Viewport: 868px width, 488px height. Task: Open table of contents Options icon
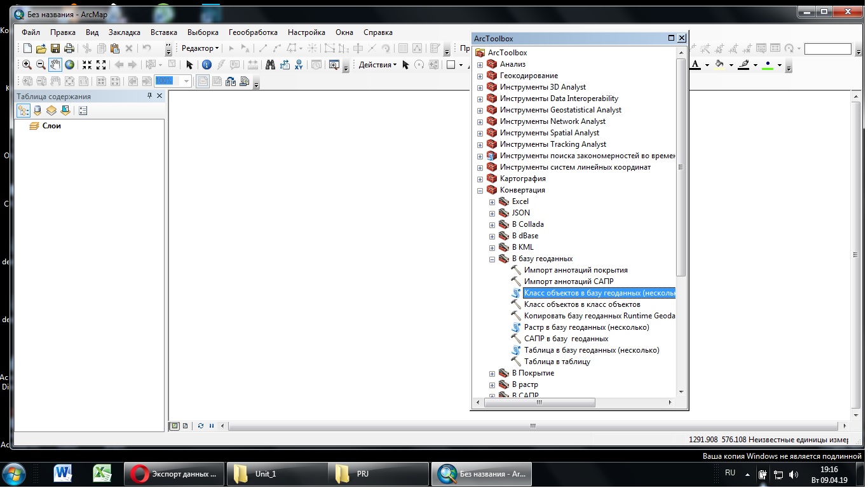[83, 111]
